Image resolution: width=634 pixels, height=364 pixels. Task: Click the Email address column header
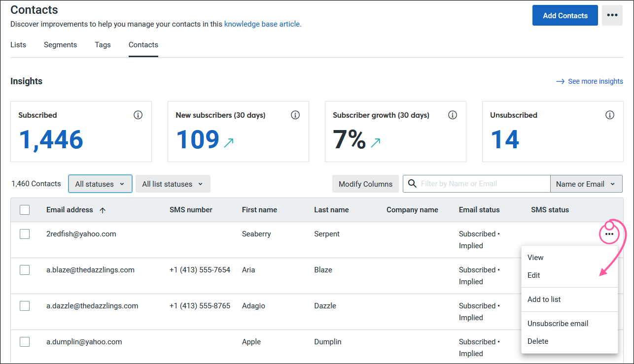pos(70,210)
